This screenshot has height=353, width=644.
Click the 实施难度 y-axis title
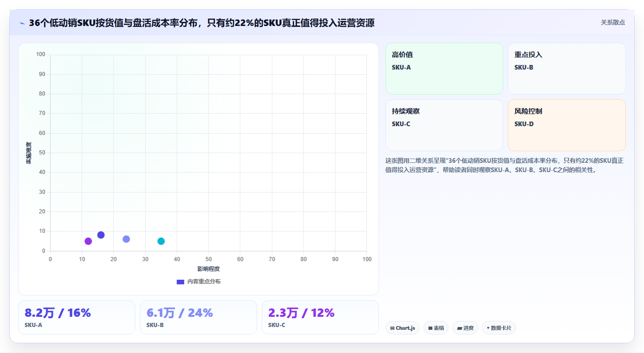click(x=29, y=153)
